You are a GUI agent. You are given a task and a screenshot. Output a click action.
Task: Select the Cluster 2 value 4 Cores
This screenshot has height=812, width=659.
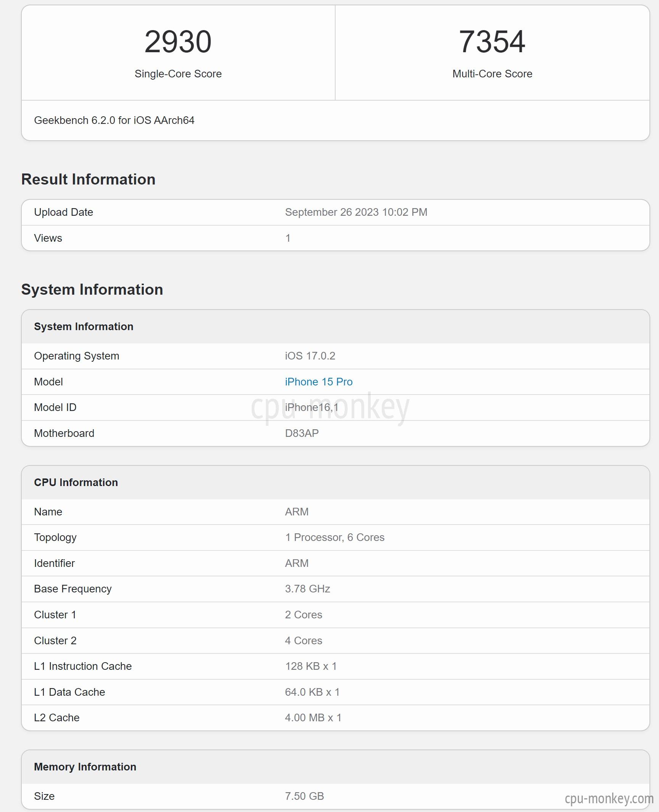point(304,640)
